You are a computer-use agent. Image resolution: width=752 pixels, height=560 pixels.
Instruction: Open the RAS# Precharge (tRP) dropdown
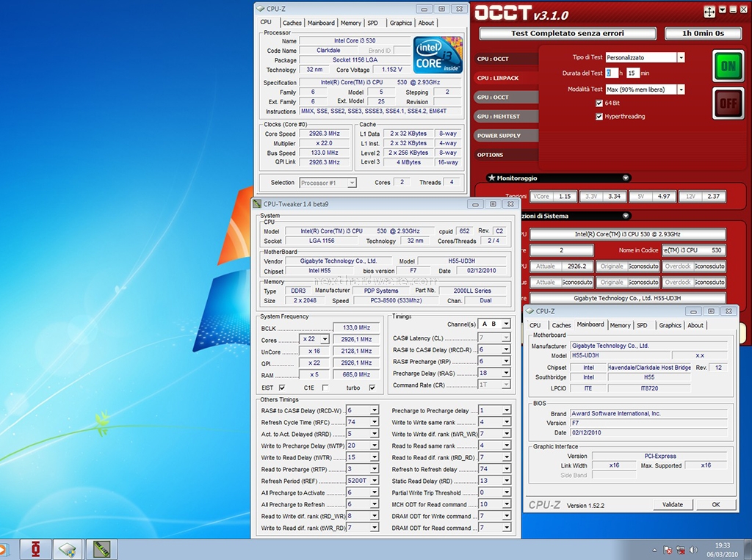[x=506, y=361]
